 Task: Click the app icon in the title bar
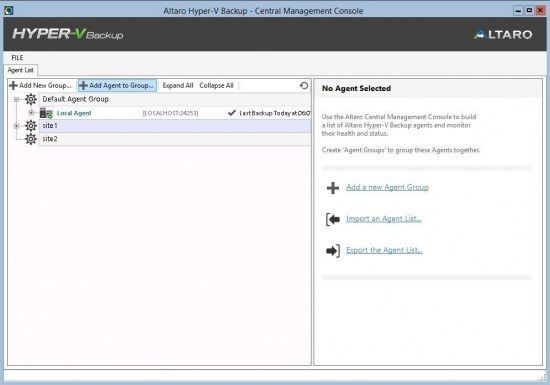(x=9, y=11)
